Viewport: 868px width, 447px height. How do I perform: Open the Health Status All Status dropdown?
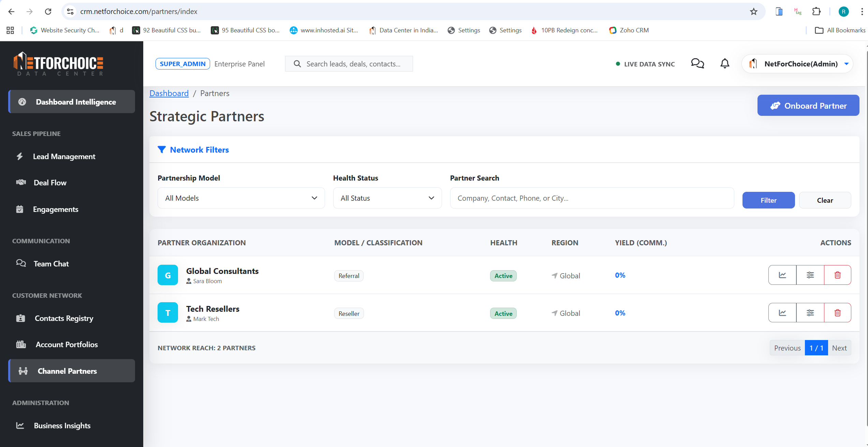[387, 198]
